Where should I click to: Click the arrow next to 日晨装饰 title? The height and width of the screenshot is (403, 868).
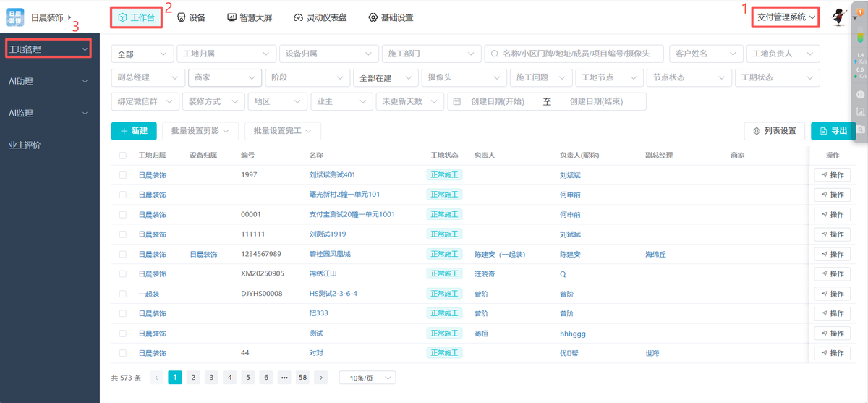coord(69,16)
